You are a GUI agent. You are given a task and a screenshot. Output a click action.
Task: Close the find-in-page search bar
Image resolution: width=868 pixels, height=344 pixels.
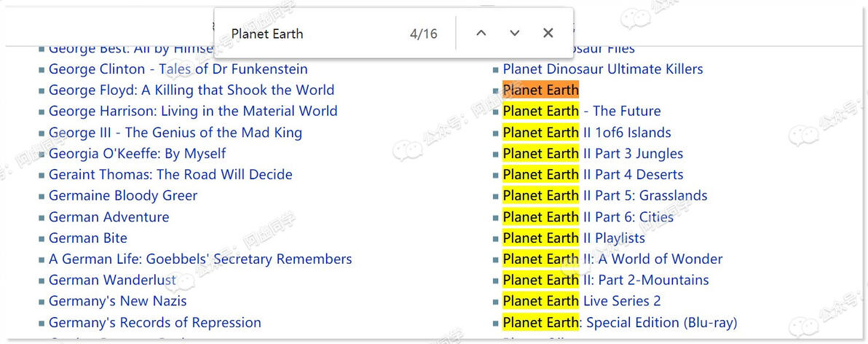548,34
